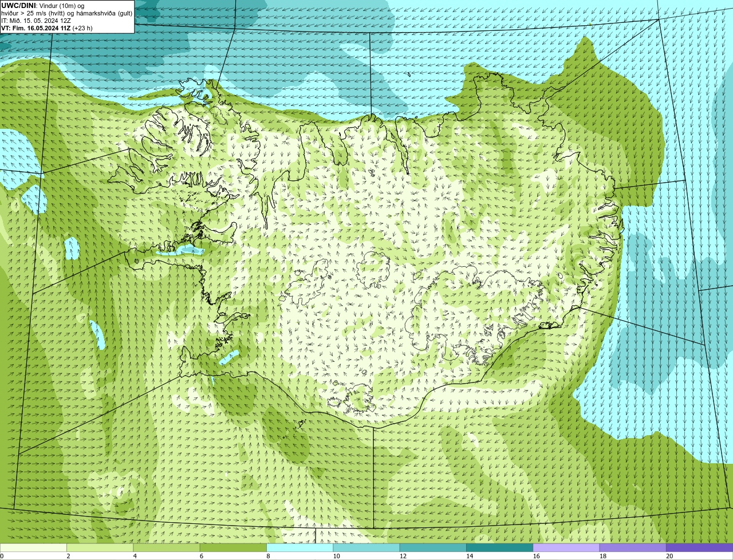733x560 pixels.
Task: Click the legend scale label '8'
Action: tap(268, 556)
